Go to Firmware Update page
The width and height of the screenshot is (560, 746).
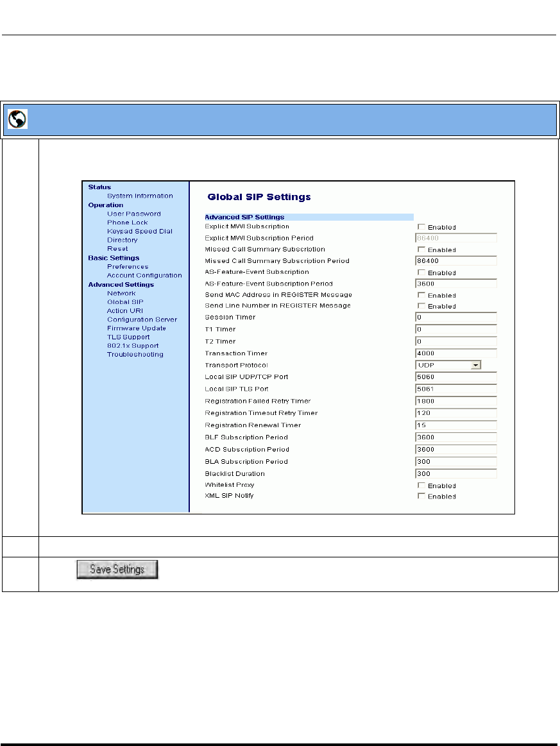[136, 328]
